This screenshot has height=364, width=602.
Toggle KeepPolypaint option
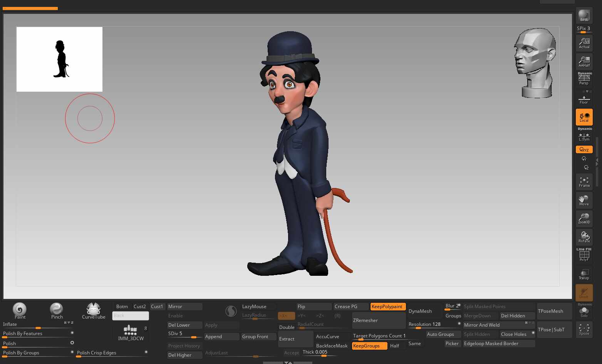388,307
